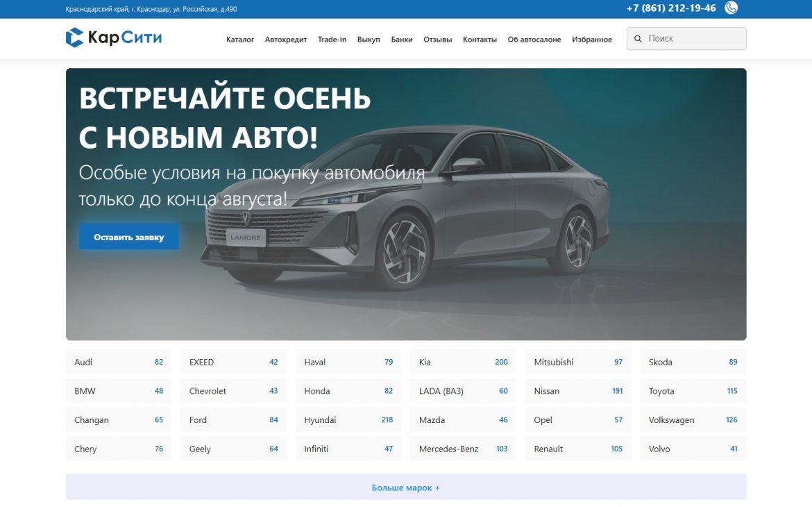Select the Chery brand
The height and width of the screenshot is (507, 812).
pos(119,449)
